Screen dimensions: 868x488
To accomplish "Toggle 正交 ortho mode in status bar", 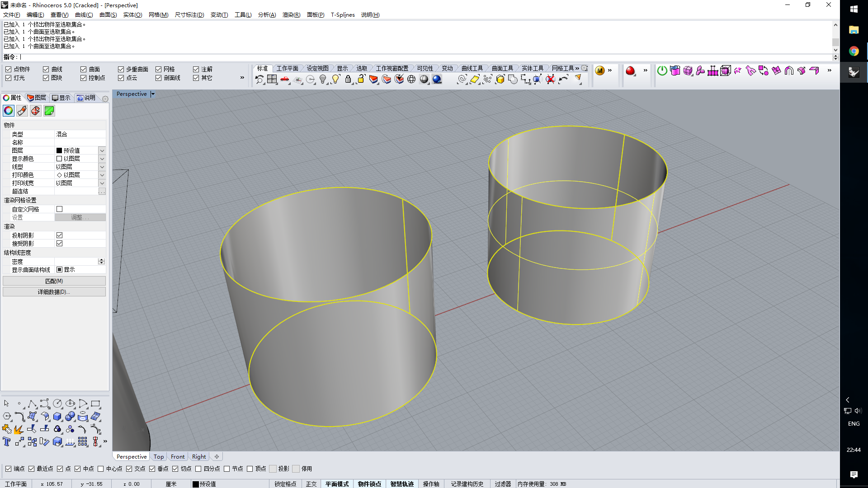I will tap(311, 484).
